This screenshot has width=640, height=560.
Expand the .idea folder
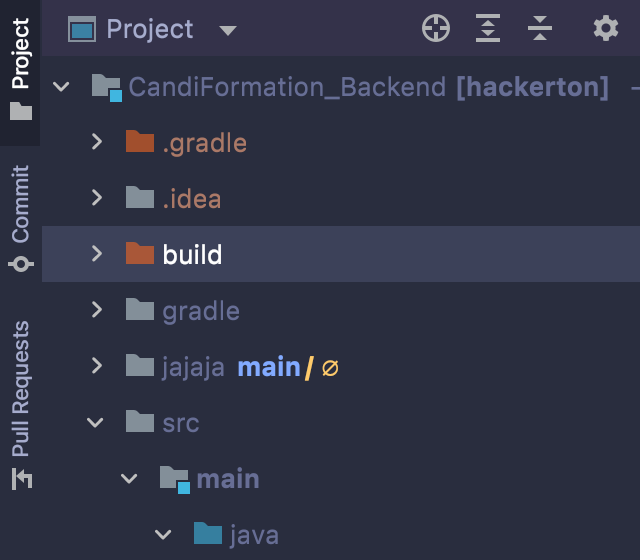(x=97, y=198)
